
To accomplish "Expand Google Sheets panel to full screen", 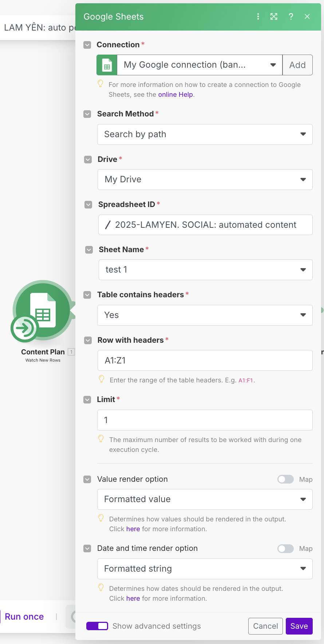I will pyautogui.click(x=274, y=17).
